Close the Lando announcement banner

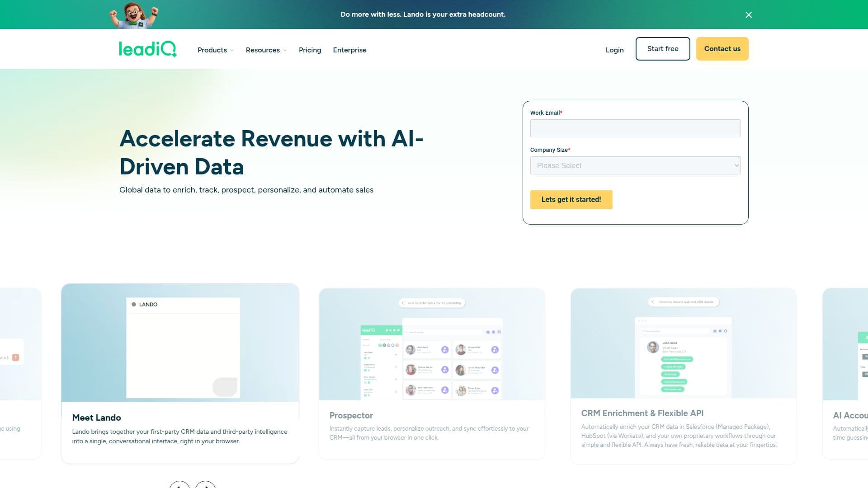point(749,15)
